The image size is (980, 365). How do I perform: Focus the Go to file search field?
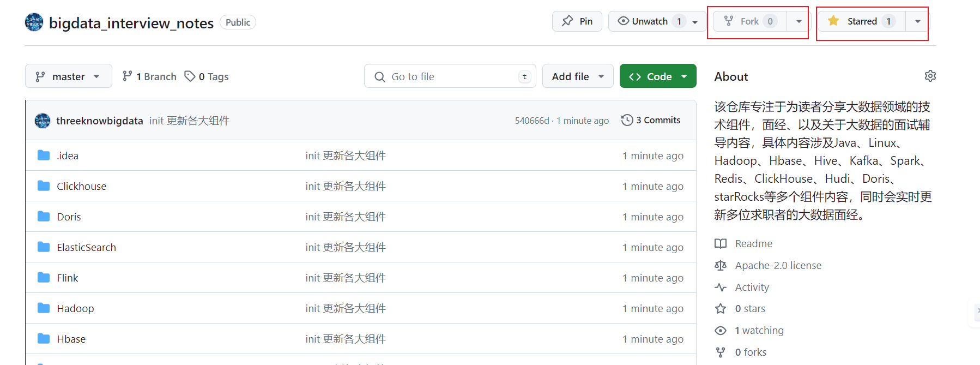coord(450,76)
